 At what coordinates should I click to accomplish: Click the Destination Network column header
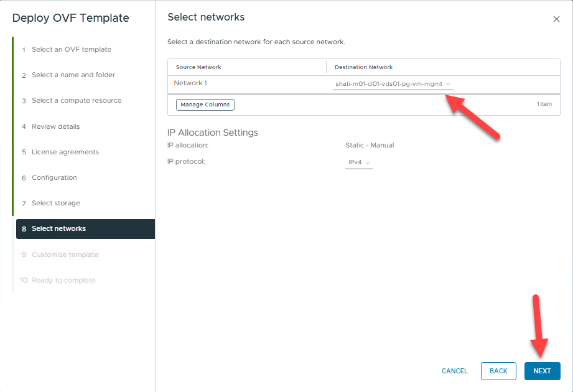pyautogui.click(x=363, y=67)
